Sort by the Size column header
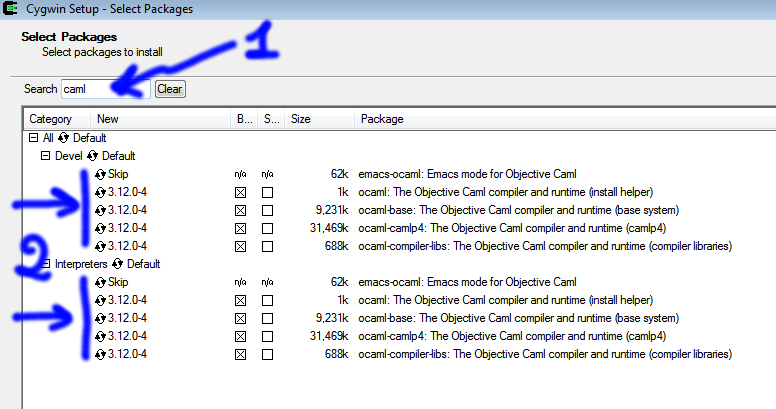 pyautogui.click(x=319, y=119)
